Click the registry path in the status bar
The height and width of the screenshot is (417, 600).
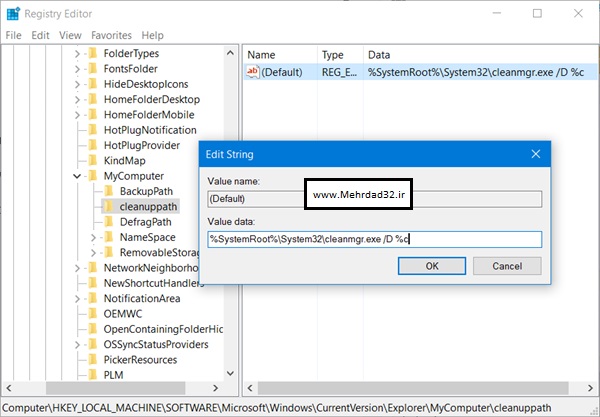(277, 408)
